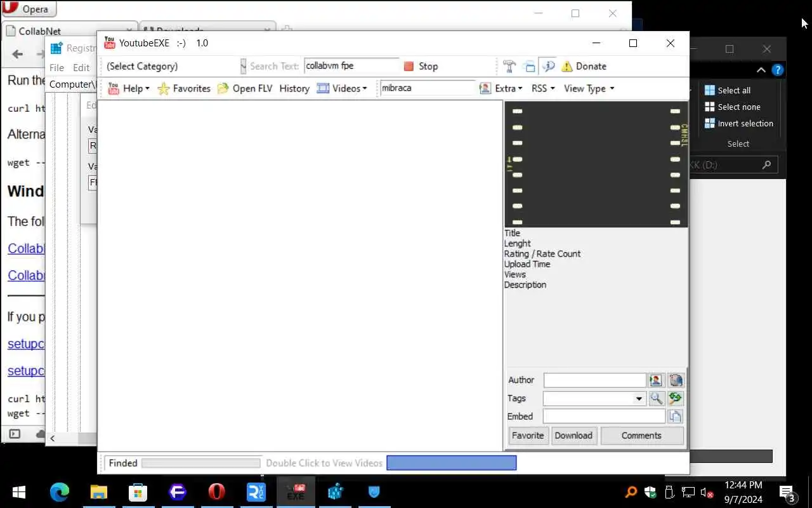Screen dimensions: 812x508
Task: Click the red Stop square icon
Action: [x=409, y=66]
